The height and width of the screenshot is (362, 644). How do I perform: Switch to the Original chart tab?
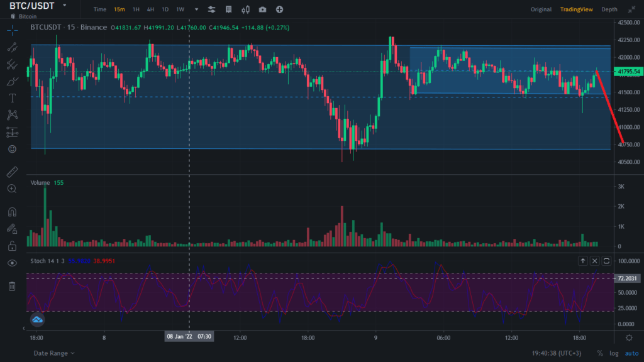pyautogui.click(x=541, y=9)
